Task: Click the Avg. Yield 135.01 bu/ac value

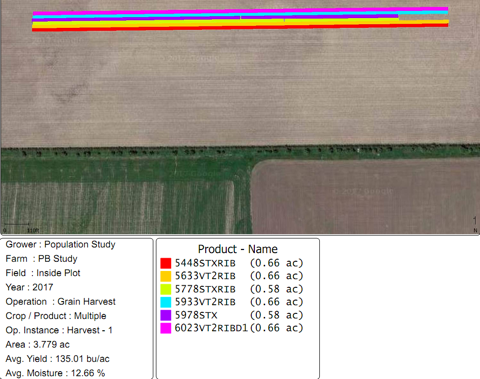Action: (57, 359)
